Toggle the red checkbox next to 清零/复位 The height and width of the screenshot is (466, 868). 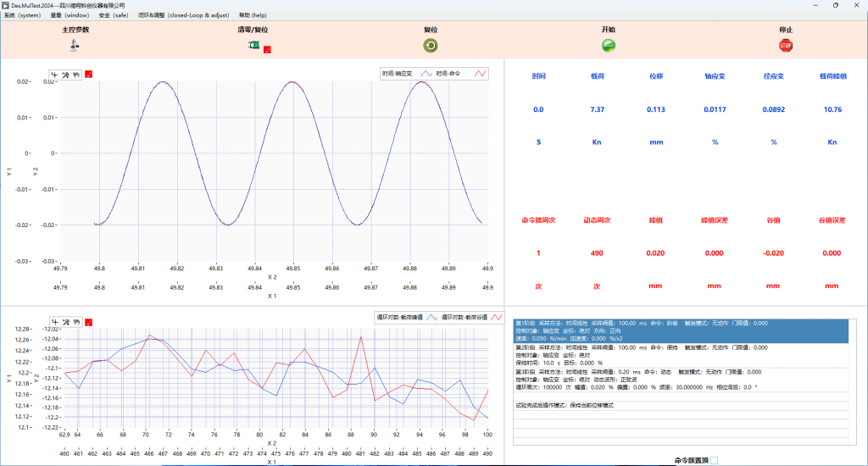[267, 50]
